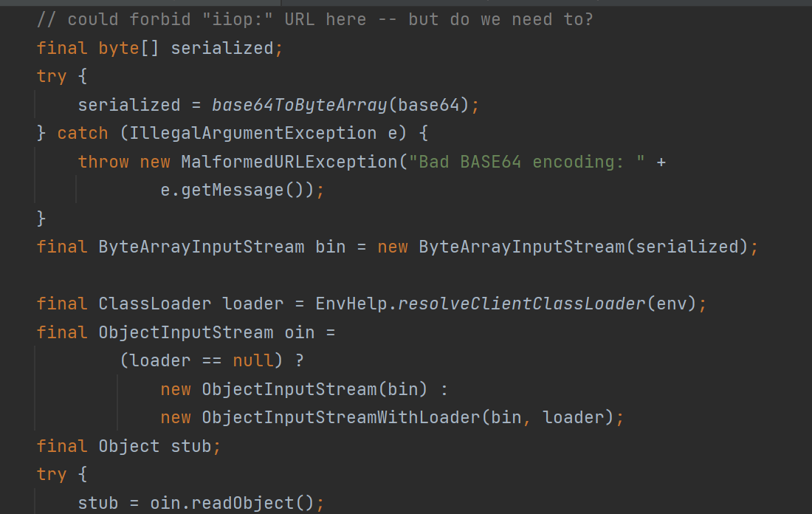Click the throw keyword
The image size is (812, 514).
coord(103,162)
